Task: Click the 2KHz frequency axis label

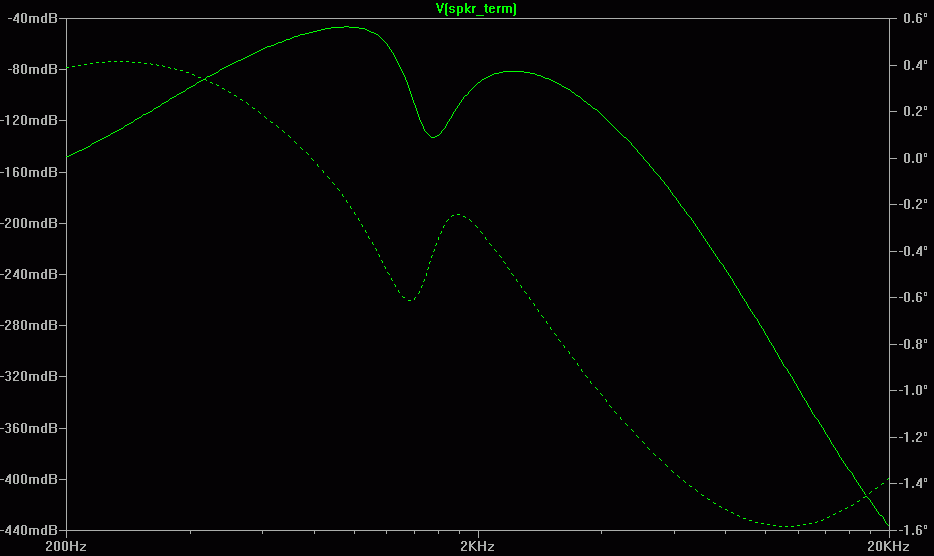Action: pos(477,546)
